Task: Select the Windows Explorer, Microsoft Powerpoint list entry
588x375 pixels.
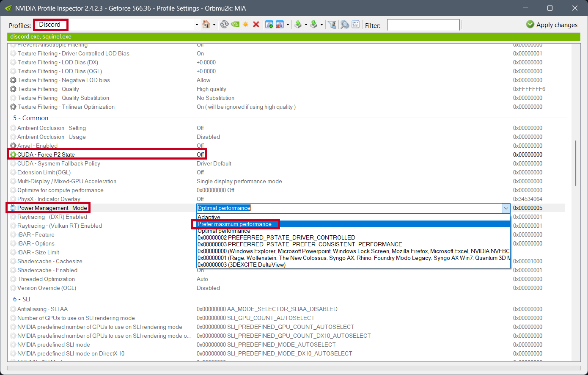Action: coord(353,251)
